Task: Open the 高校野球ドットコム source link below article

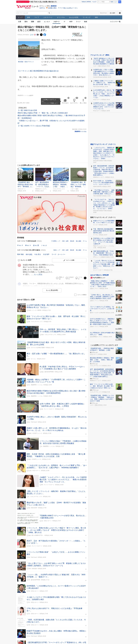Action: [x=80, y=131]
